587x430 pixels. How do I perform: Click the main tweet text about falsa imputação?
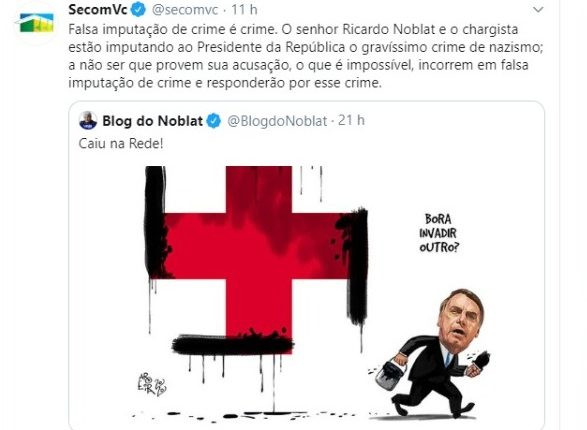(x=305, y=56)
